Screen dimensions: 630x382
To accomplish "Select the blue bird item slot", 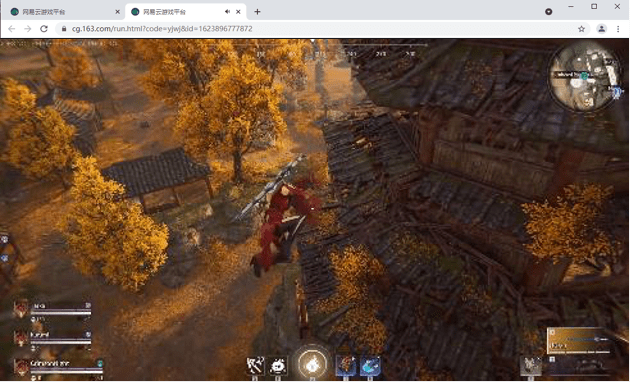I will tap(370, 366).
